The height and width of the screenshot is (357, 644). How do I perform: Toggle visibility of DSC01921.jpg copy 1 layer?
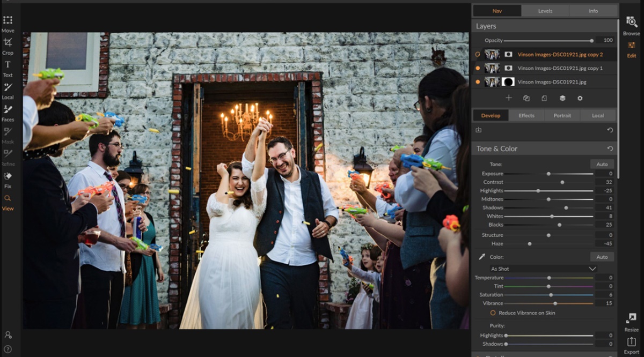(x=478, y=68)
